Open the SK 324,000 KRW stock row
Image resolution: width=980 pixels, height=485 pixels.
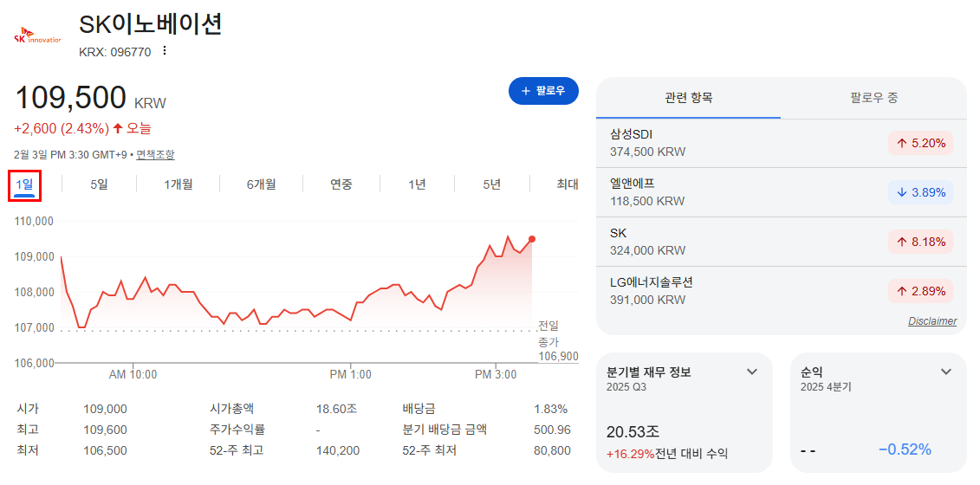pyautogui.click(x=782, y=242)
